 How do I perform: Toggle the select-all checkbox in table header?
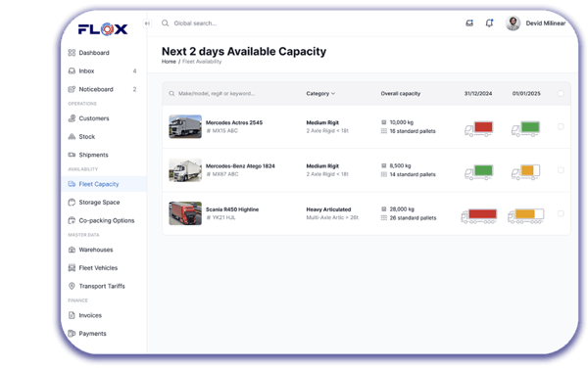pos(561,94)
